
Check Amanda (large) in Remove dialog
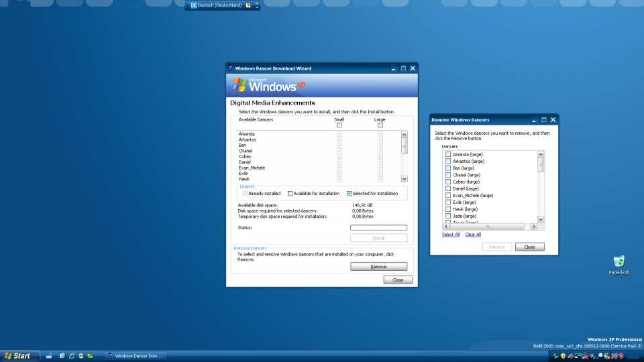pos(448,154)
